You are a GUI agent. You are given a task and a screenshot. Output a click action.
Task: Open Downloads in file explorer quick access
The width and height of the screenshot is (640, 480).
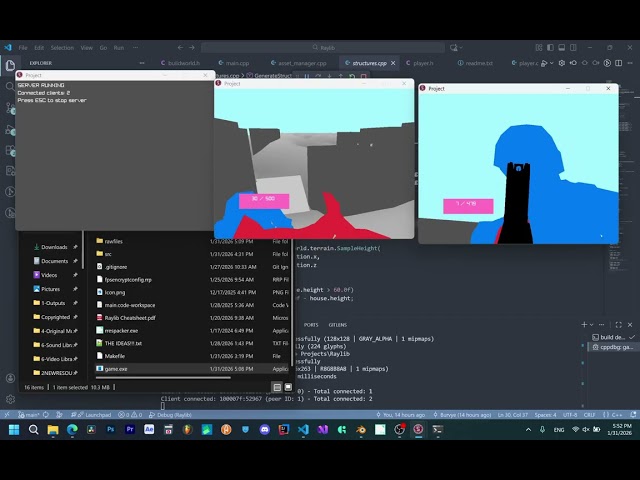click(55, 247)
